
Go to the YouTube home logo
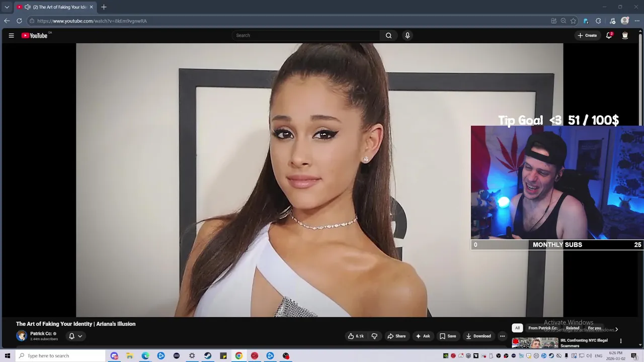click(34, 36)
